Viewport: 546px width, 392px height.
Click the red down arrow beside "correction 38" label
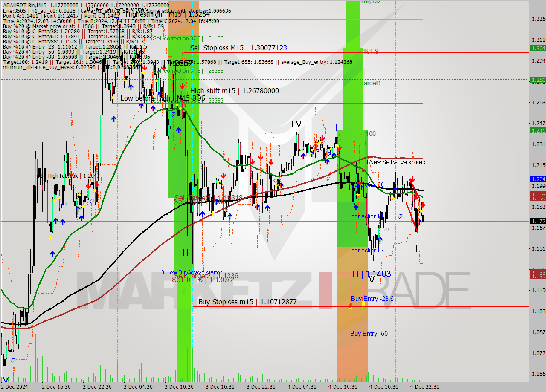click(360, 182)
